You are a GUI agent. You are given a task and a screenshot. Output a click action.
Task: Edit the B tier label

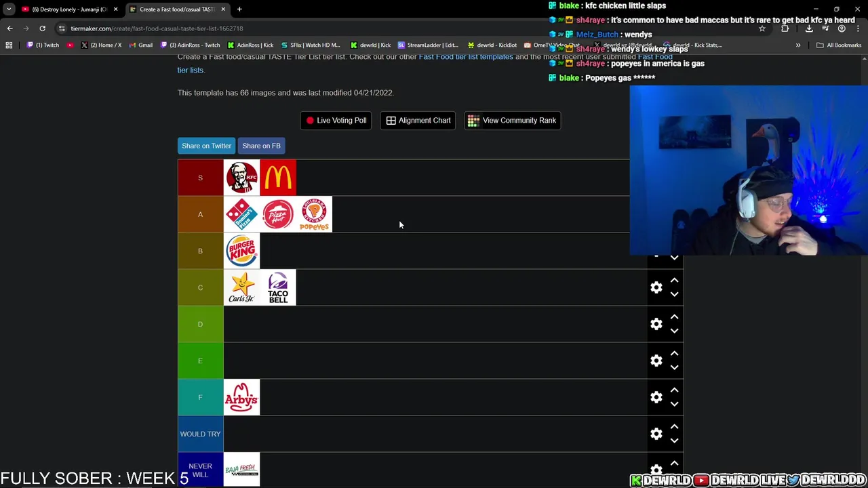200,251
